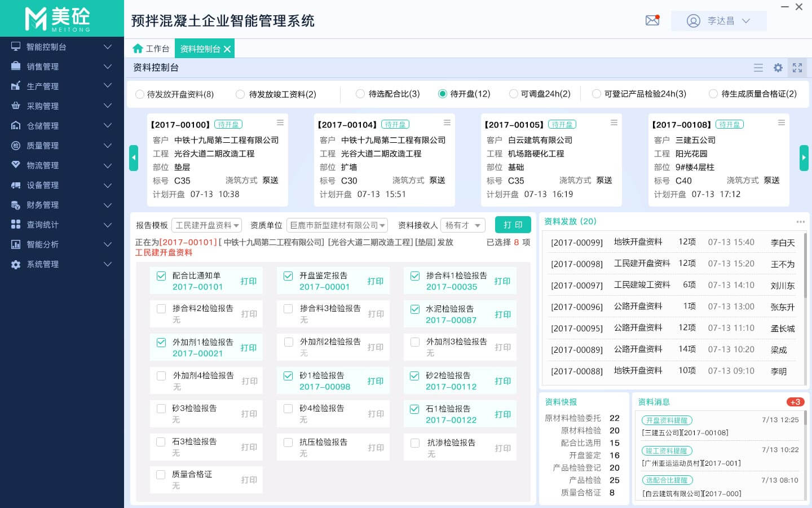Click the settings gear icon in panel header
This screenshot has width=812, height=508.
point(778,68)
